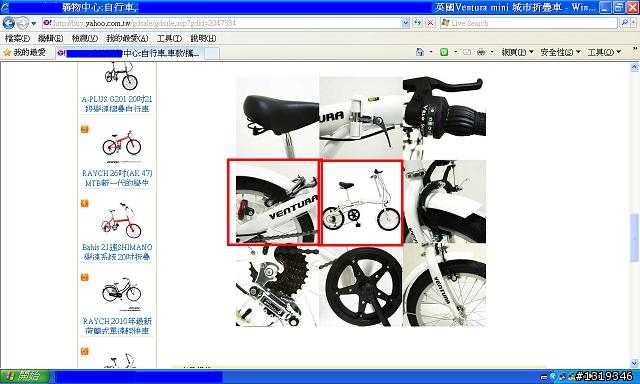Open the 我的最愛(A) menu
The height and width of the screenshot is (384, 640).
127,38
